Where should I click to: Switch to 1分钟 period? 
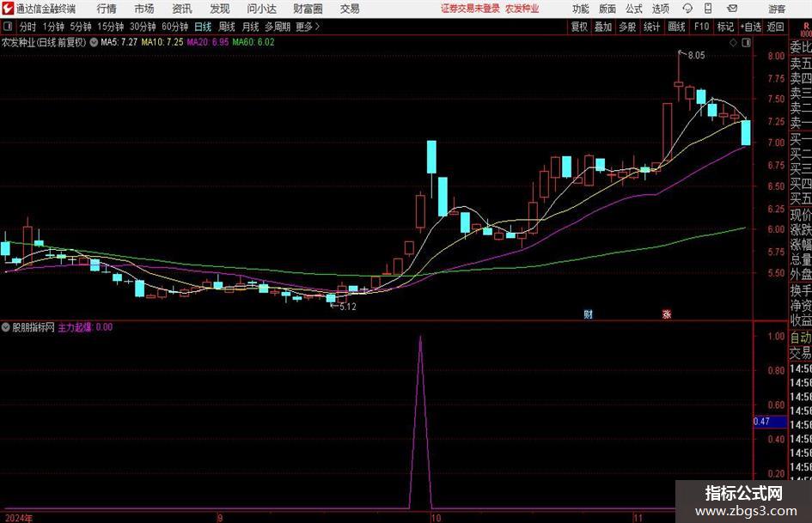tap(53, 27)
